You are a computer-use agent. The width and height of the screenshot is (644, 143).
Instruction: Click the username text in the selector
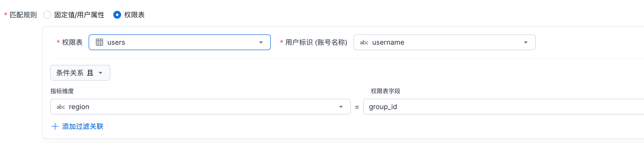[x=388, y=43]
